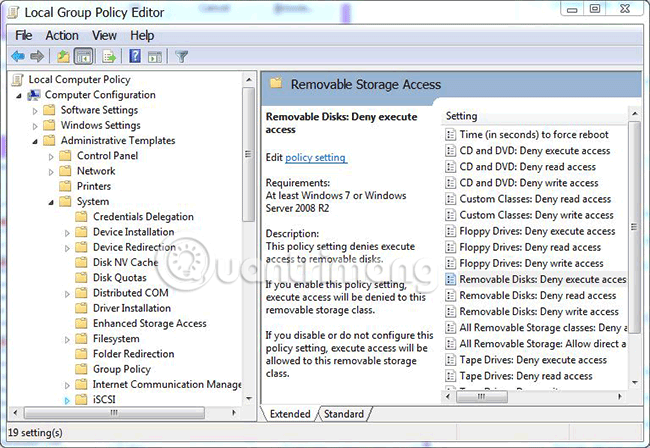Collapse the System node

coord(51,202)
